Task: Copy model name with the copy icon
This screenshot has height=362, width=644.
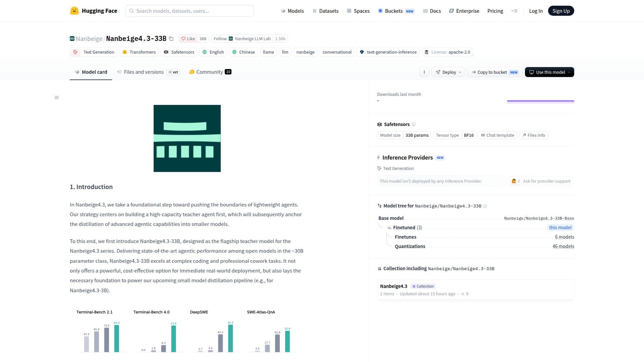Action: click(x=171, y=39)
